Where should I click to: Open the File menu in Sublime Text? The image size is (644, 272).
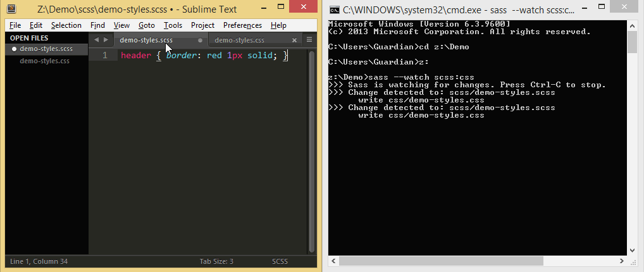[x=15, y=25]
